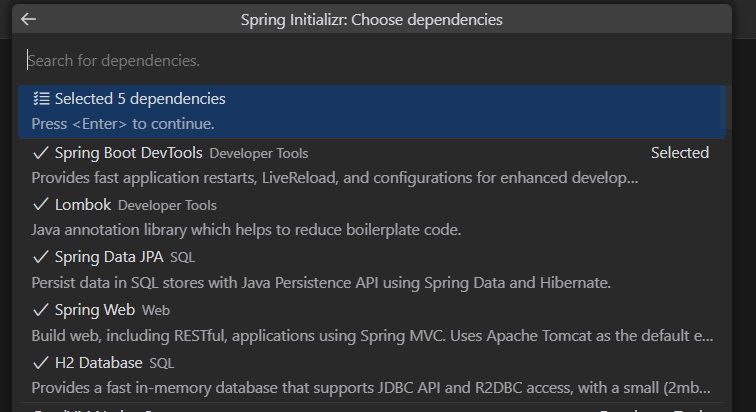Click the Spring Initializr: Choose dependencies title
Screen dimensions: 756x412
(x=372, y=19)
